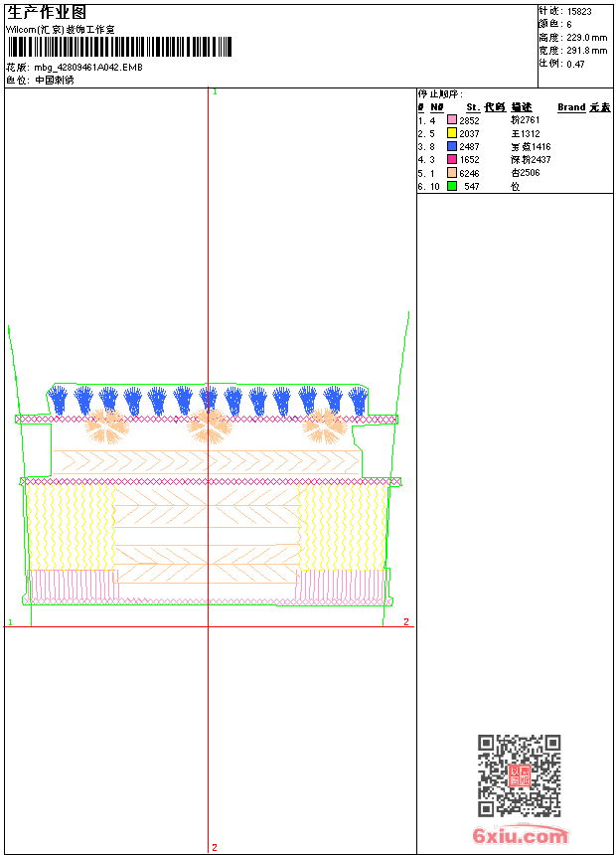
Task: Select the peach color swatch for stitch 6246
Action: (452, 172)
